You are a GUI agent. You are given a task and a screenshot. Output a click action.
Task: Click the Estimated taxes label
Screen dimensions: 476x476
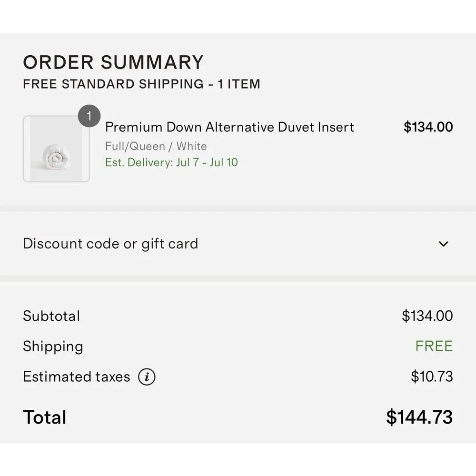(77, 377)
